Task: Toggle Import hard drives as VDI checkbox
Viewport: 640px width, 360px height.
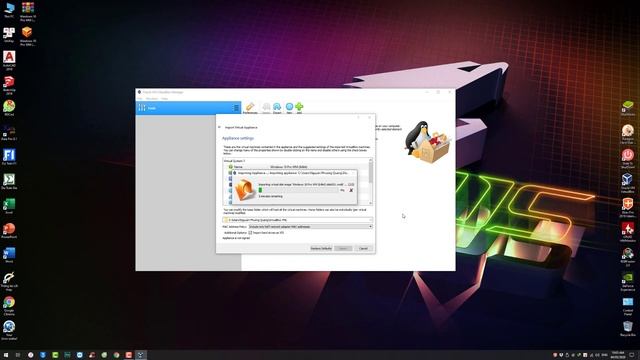Action: coord(250,233)
